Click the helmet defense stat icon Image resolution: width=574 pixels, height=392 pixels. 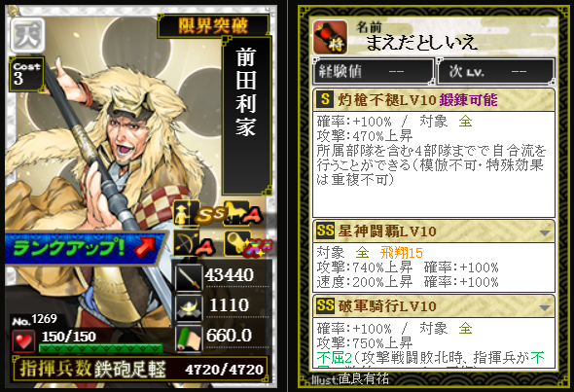188,307
